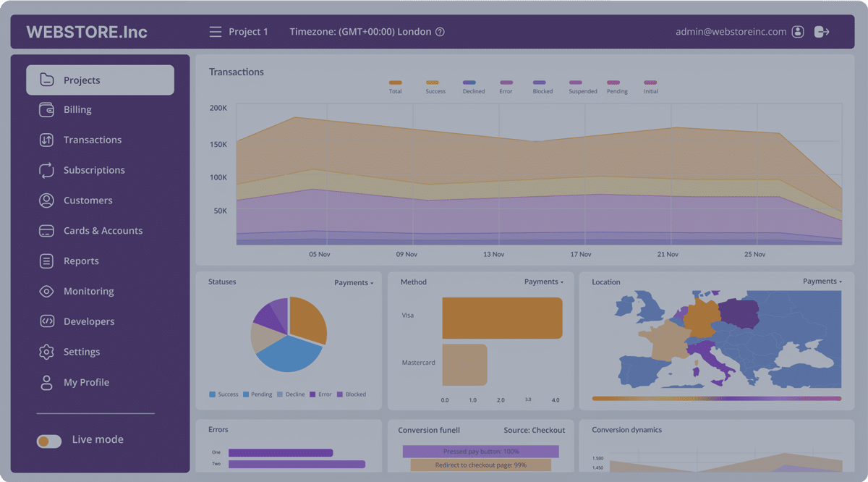The height and width of the screenshot is (482, 868).
Task: Click the Subscriptions refresh-loop icon
Action: pyautogui.click(x=46, y=170)
